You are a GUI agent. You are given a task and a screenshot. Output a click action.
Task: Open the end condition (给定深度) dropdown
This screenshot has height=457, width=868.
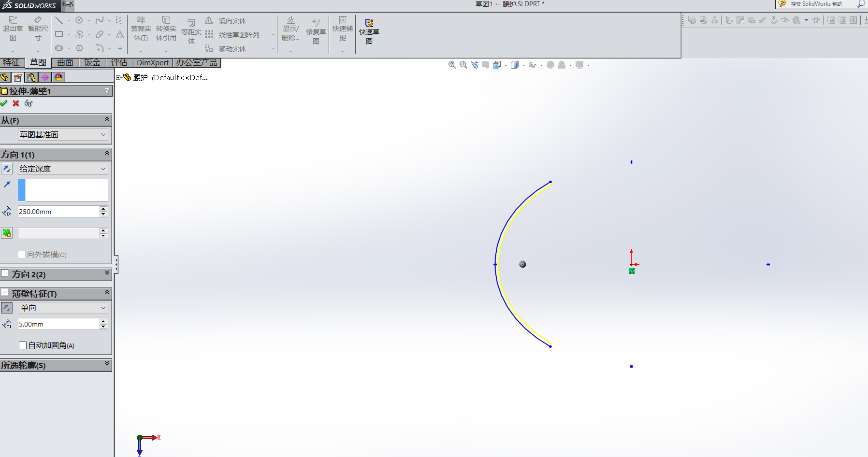63,169
